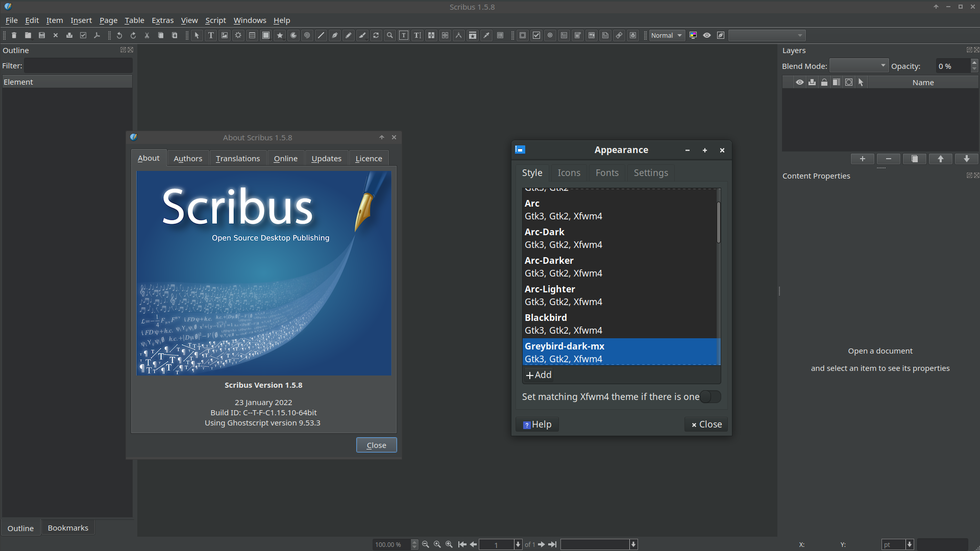Toggle color management icon in toolbar
This screenshot has width=980, height=551.
(693, 35)
